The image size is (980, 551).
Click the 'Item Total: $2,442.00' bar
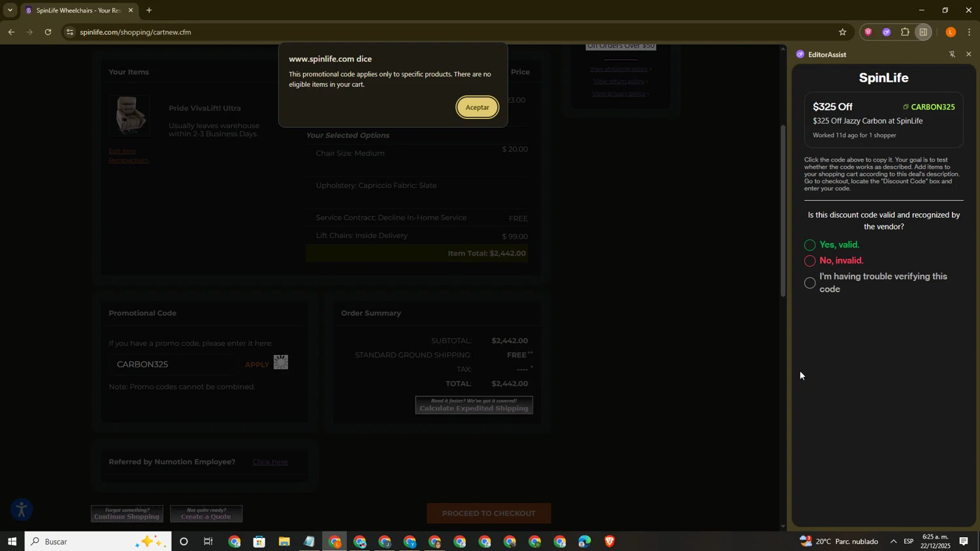tap(417, 254)
